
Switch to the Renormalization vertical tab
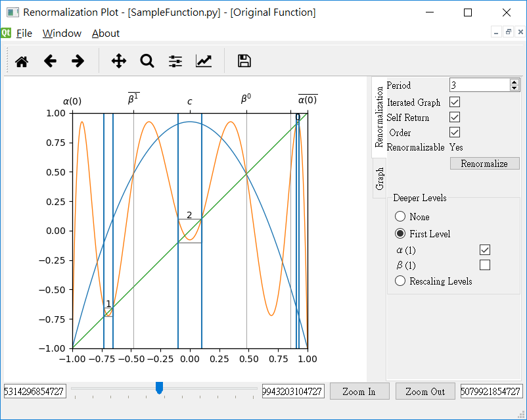coord(379,118)
